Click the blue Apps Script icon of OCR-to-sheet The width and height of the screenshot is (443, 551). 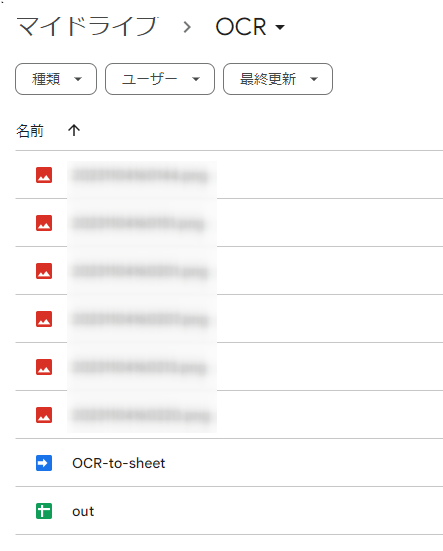44,463
